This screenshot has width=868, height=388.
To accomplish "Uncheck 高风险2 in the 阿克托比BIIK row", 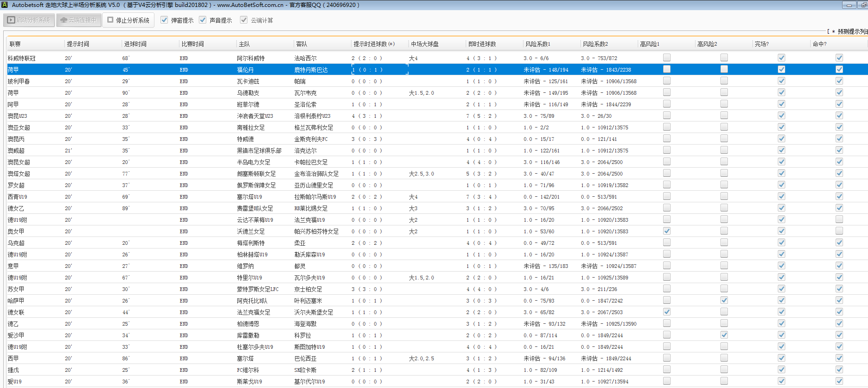I will click(724, 300).
